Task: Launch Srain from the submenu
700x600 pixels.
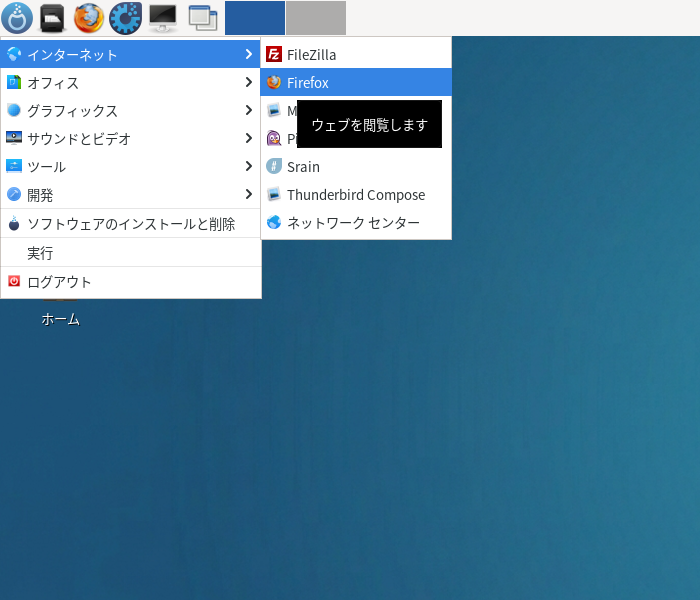Action: tap(356, 167)
